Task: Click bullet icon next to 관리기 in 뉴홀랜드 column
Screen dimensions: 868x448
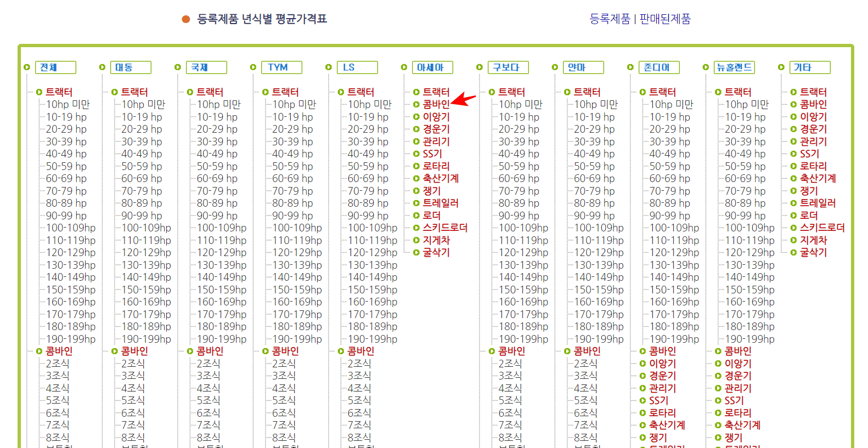Action: (718, 388)
